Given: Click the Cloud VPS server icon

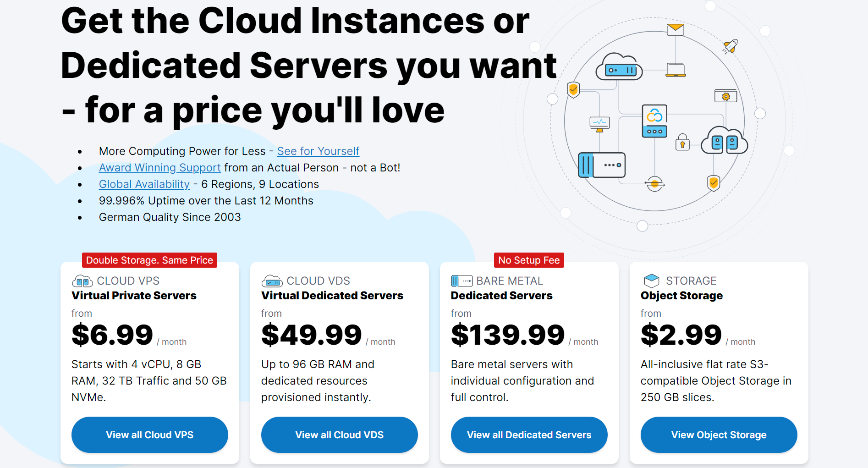Looking at the screenshot, I should (x=81, y=281).
